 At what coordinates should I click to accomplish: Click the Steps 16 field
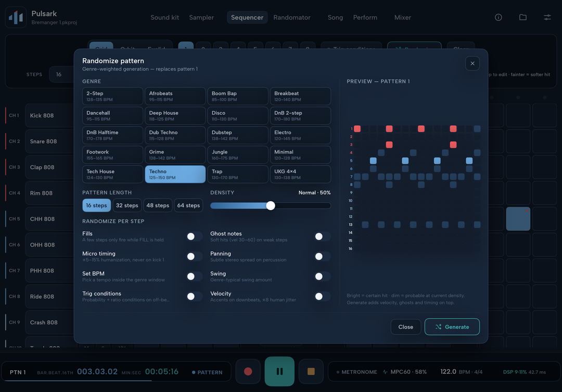pos(61,74)
